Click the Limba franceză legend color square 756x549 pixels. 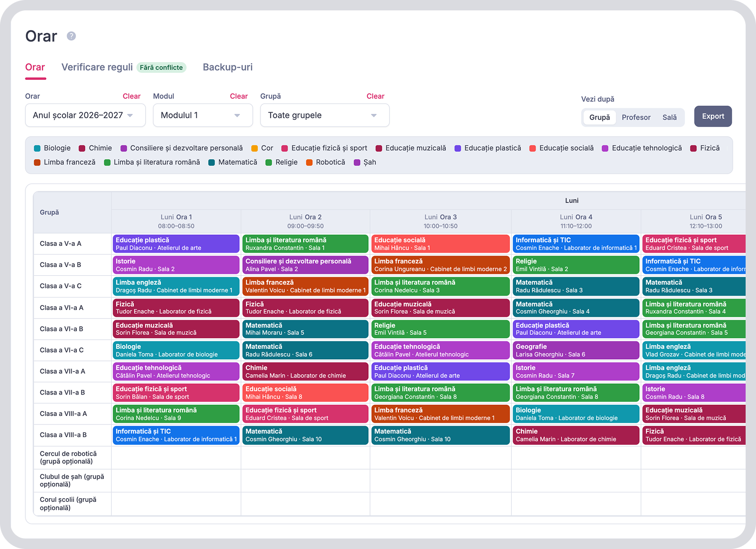coord(37,162)
